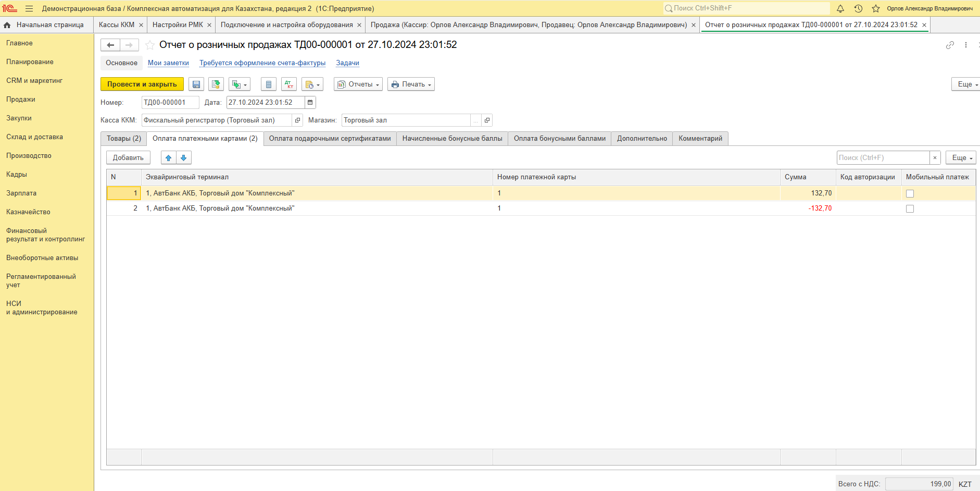Screen dimensions: 980x491
Task: Add document to favorites star
Action: 150,45
